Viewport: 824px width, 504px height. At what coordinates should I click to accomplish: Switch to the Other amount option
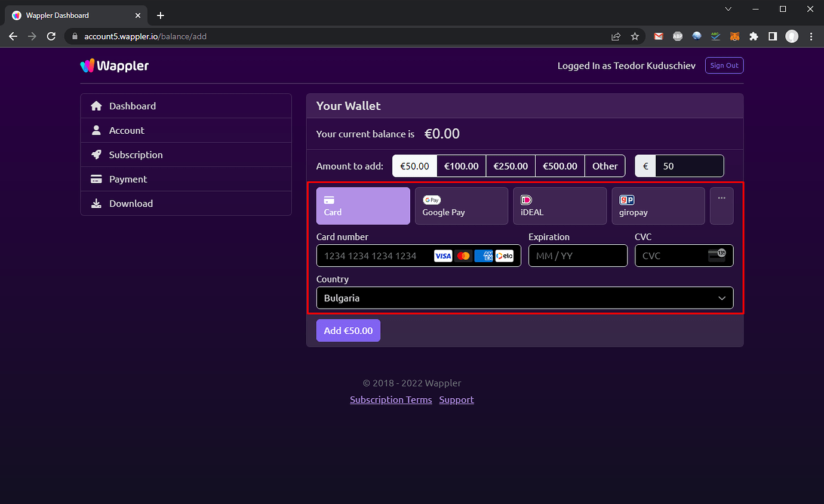[x=605, y=165]
